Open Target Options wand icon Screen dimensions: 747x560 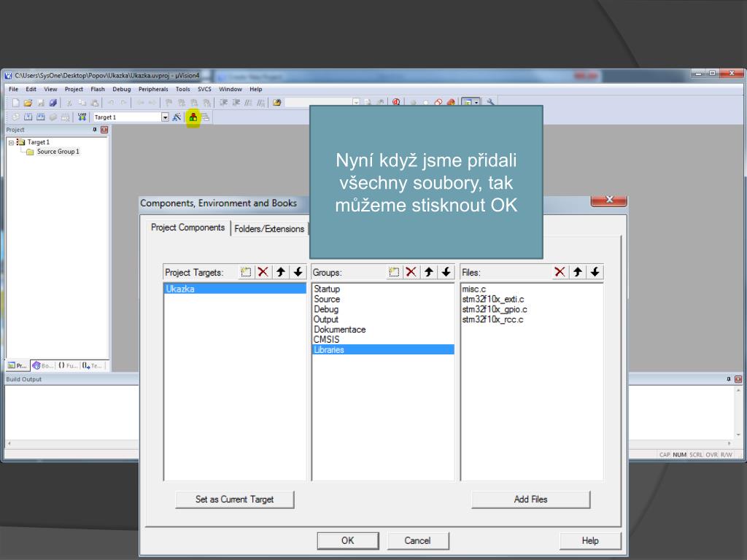[x=177, y=117]
